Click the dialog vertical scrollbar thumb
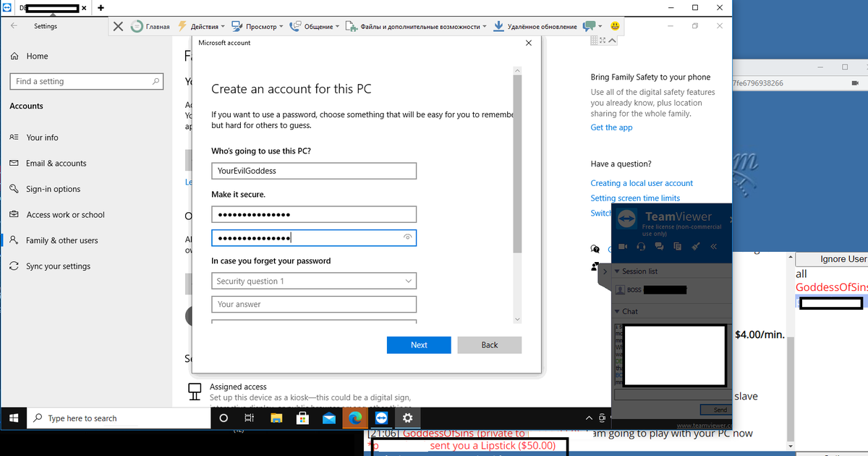 pyautogui.click(x=516, y=163)
